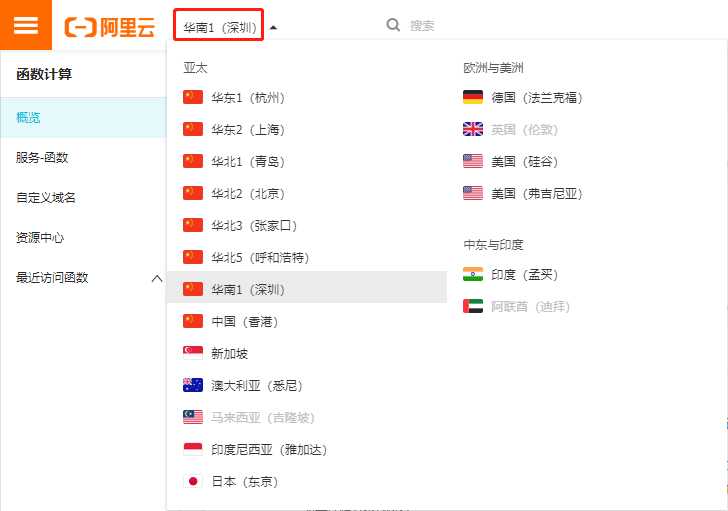Click the China flag beside 中国（香港）
728x511 pixels.
click(193, 322)
